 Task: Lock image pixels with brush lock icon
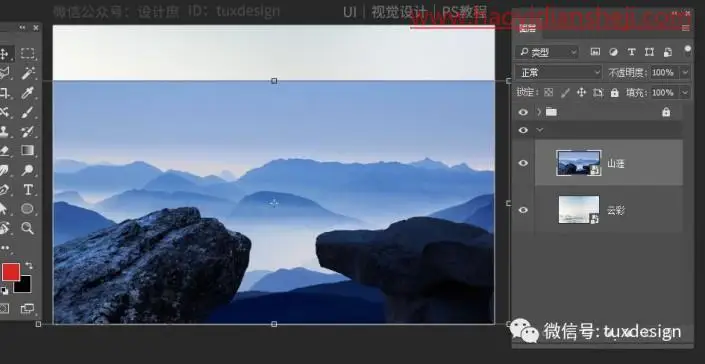click(565, 93)
